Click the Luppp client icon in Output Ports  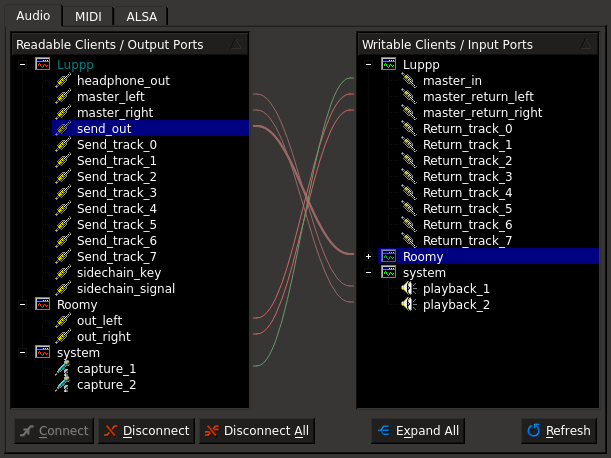pos(42,64)
